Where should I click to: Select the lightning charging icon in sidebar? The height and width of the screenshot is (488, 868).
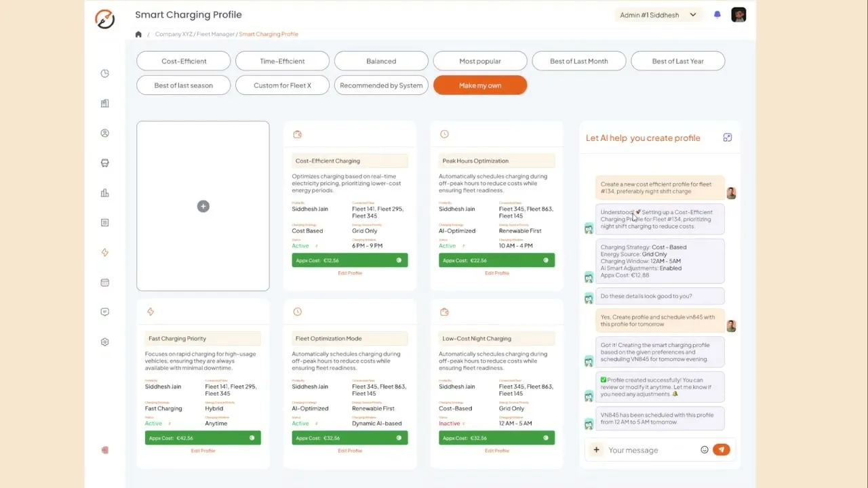click(x=104, y=252)
